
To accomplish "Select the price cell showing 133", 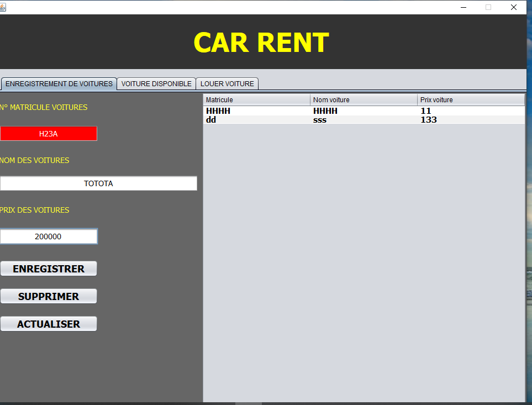I will tap(429, 120).
